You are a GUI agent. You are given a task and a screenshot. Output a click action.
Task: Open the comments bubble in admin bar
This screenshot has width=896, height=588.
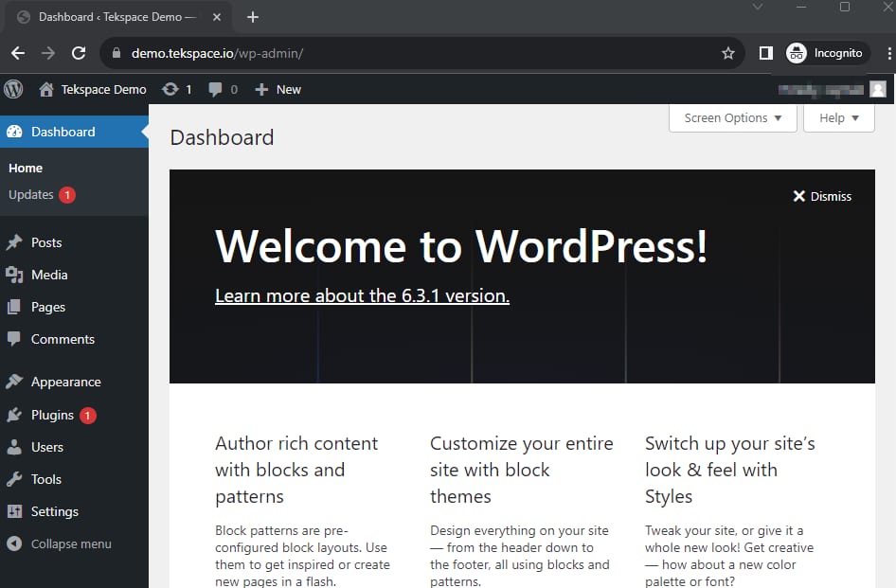pyautogui.click(x=215, y=89)
